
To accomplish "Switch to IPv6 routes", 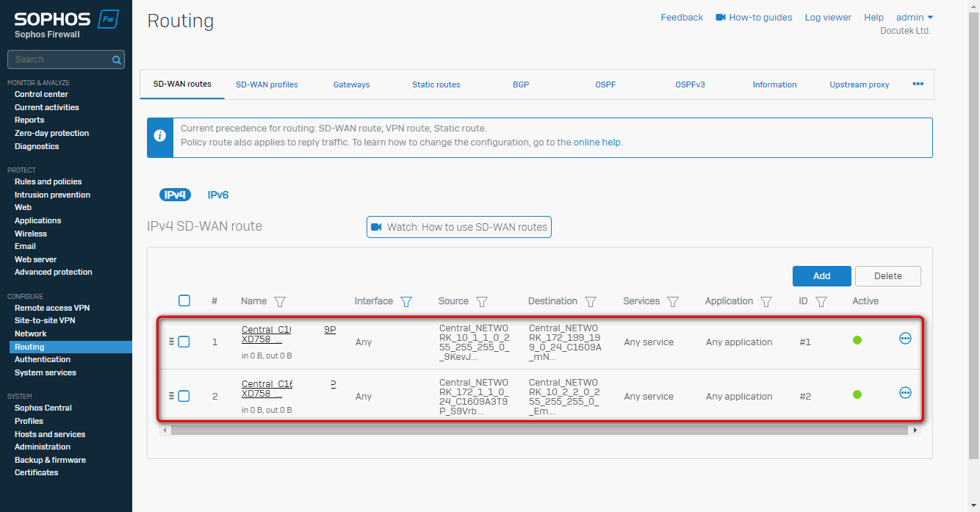I will (218, 195).
